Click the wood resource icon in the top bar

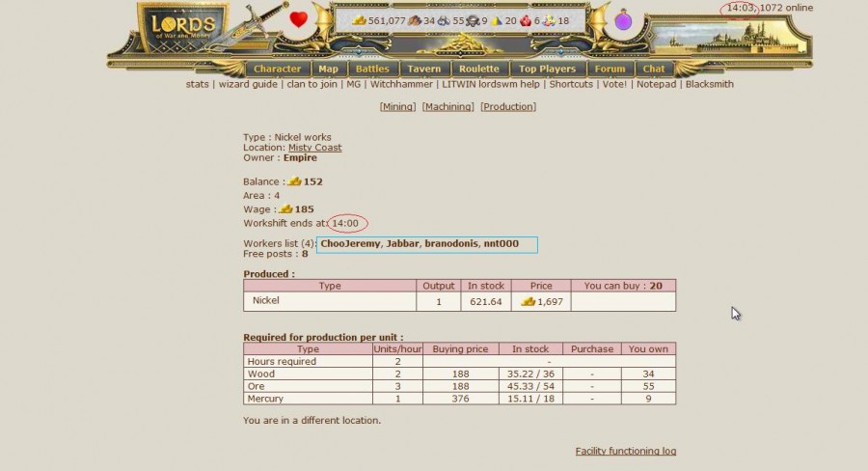(x=415, y=20)
